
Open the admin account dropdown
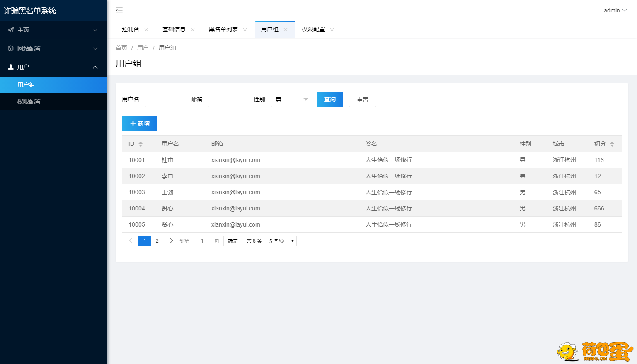(615, 10)
